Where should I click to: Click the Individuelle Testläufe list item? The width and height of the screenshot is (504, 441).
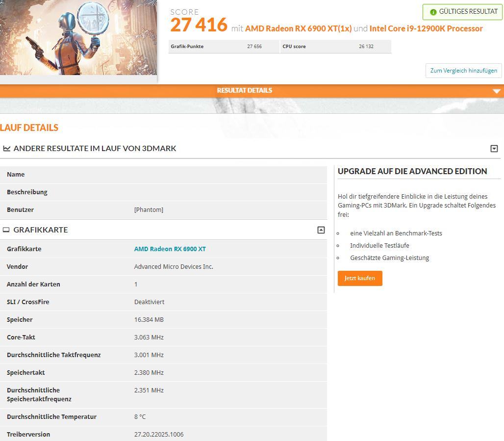(x=379, y=246)
